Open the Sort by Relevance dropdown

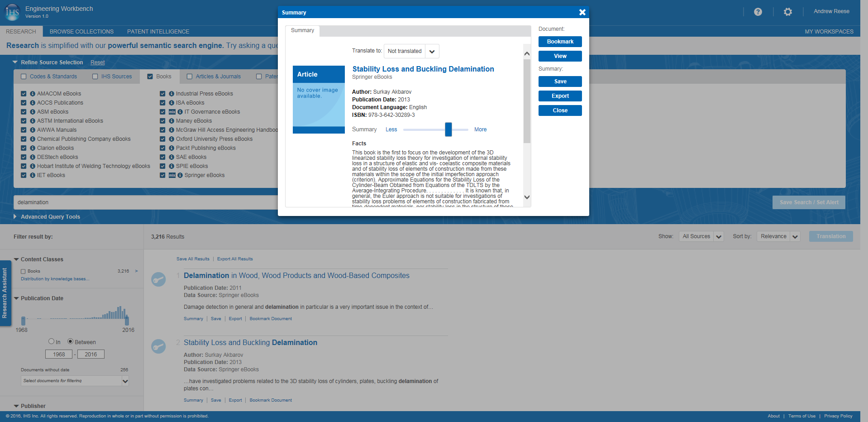778,236
